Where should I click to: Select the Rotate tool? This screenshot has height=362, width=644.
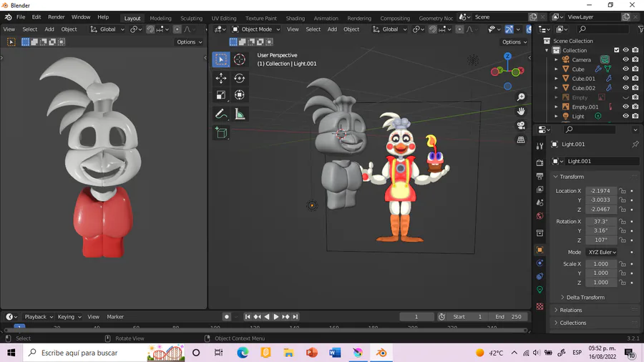[x=240, y=78]
